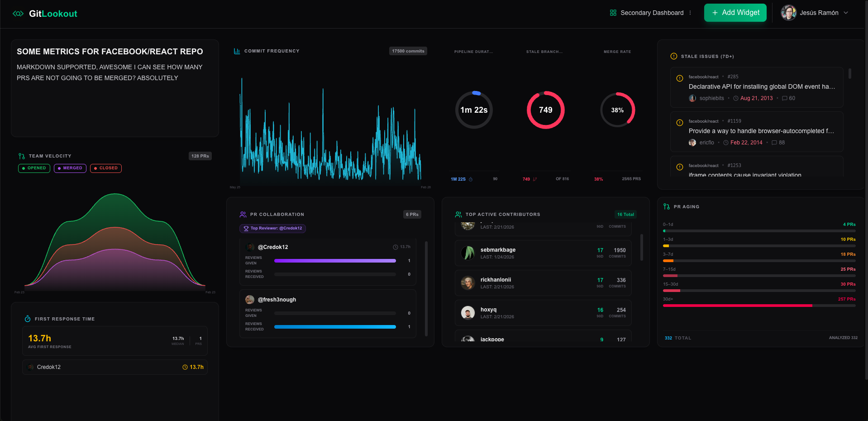
Task: Toggle the CLOSED series filter
Action: 106,168
